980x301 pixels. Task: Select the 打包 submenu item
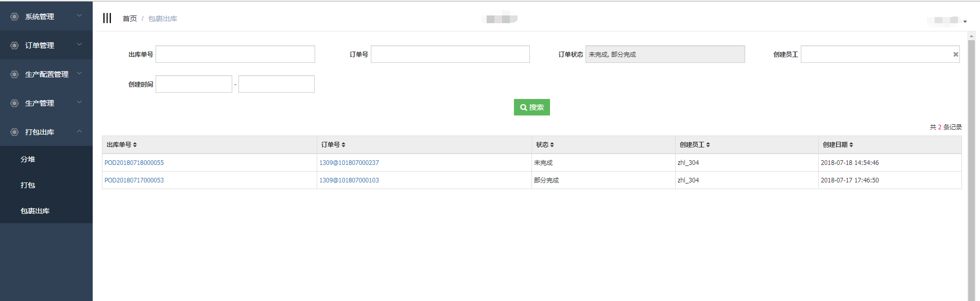pyautogui.click(x=28, y=185)
